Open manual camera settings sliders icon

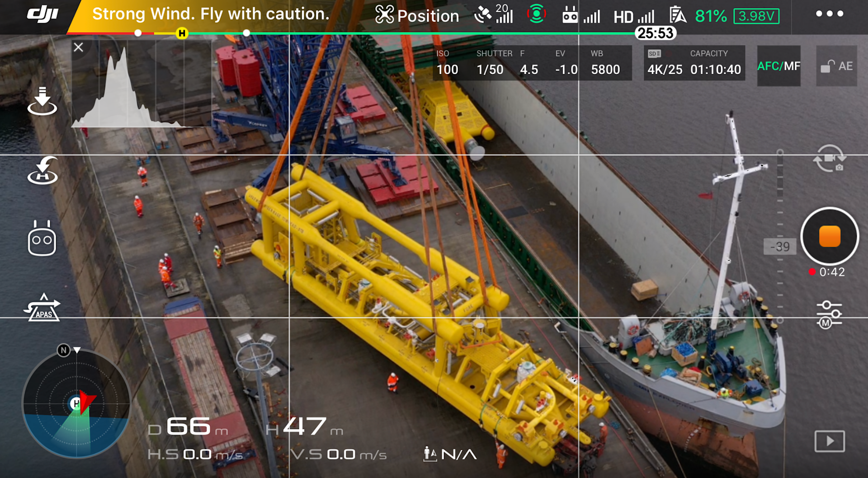[x=829, y=314]
